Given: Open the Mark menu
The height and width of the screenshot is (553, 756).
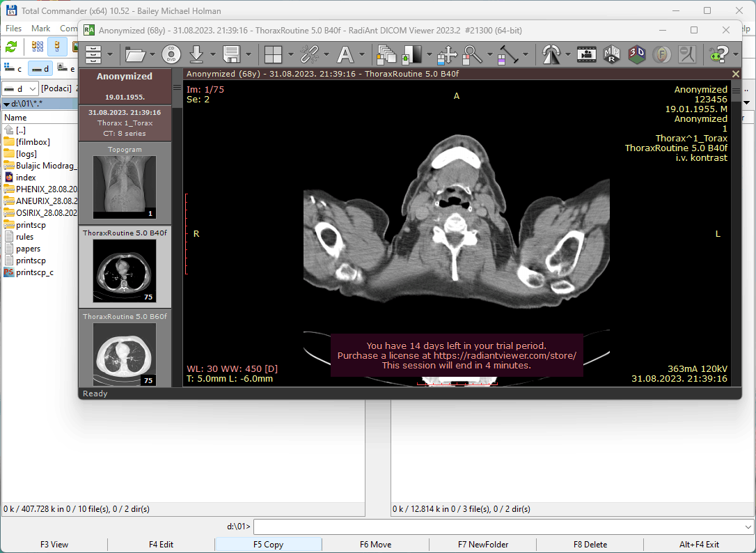Looking at the screenshot, I should pos(40,29).
